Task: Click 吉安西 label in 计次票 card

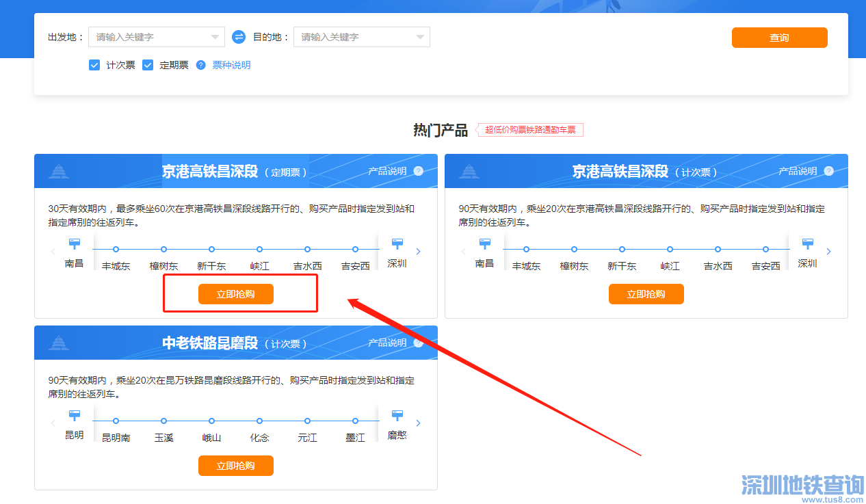Action: point(766,266)
